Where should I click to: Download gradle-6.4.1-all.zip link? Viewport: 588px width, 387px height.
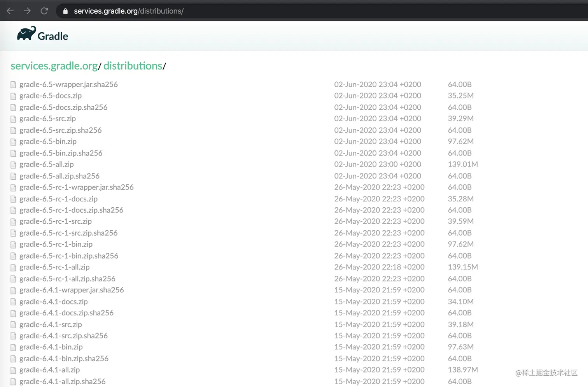(x=49, y=370)
